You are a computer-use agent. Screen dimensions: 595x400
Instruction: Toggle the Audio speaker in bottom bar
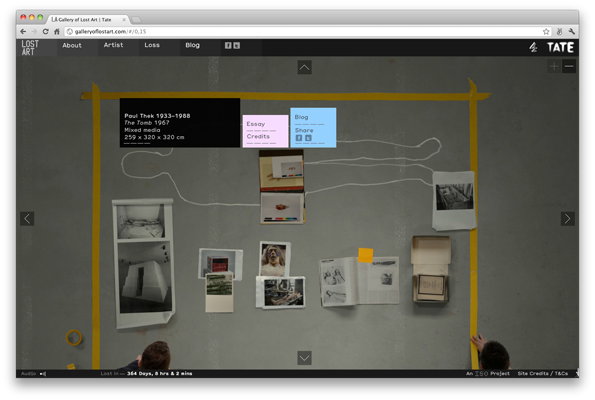43,374
